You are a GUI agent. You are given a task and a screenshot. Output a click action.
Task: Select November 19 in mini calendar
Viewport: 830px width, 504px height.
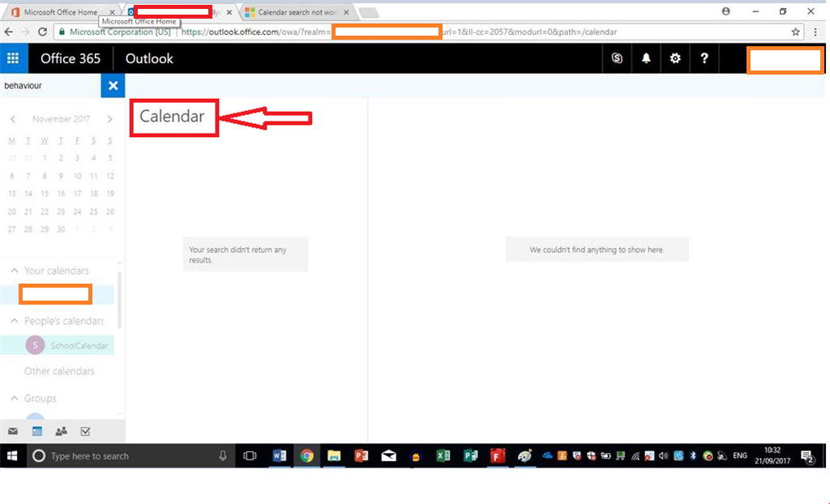(x=109, y=194)
